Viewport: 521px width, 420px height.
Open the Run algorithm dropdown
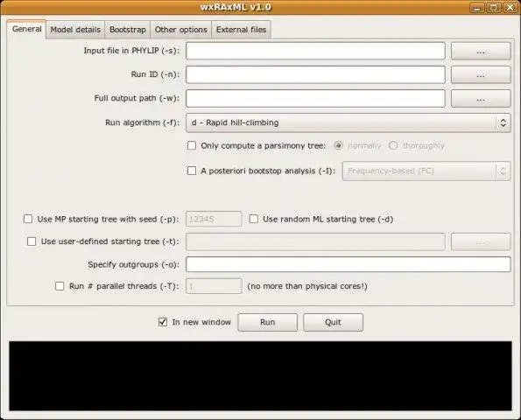tap(348, 122)
